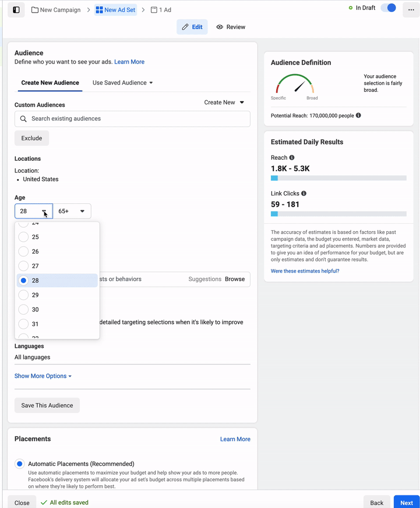The image size is (420, 508).
Task: Click the eye icon beside Review
Action: pyautogui.click(x=219, y=27)
